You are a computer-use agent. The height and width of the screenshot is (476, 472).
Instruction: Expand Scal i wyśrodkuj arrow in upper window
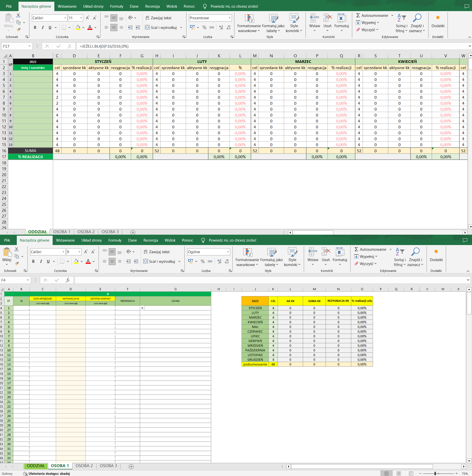pos(181,27)
